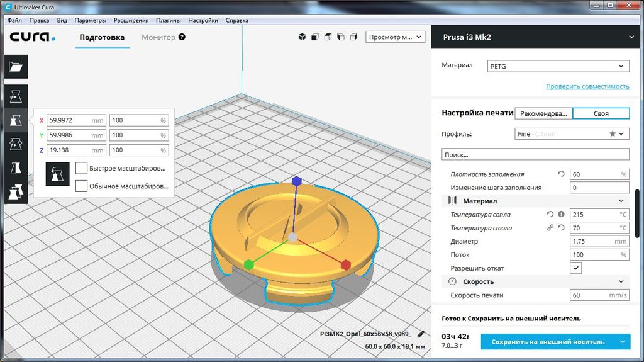The width and height of the screenshot is (644, 362).
Task: Click the star icon in the profile field
Action: (613, 134)
